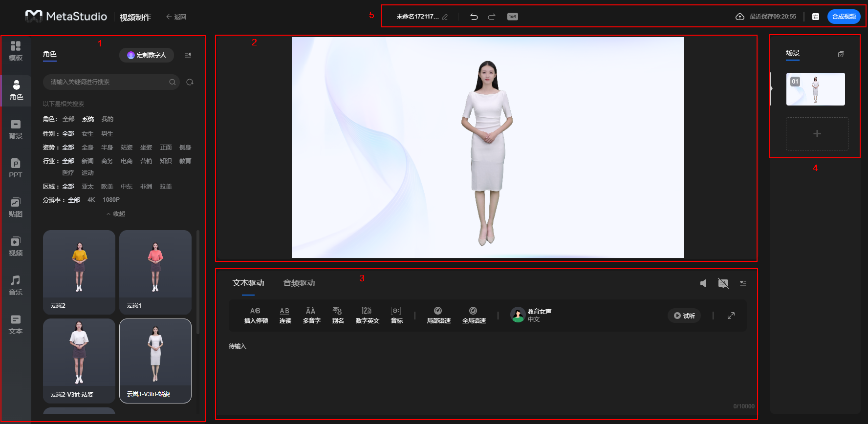Toggle the speaker volume icon

(703, 283)
